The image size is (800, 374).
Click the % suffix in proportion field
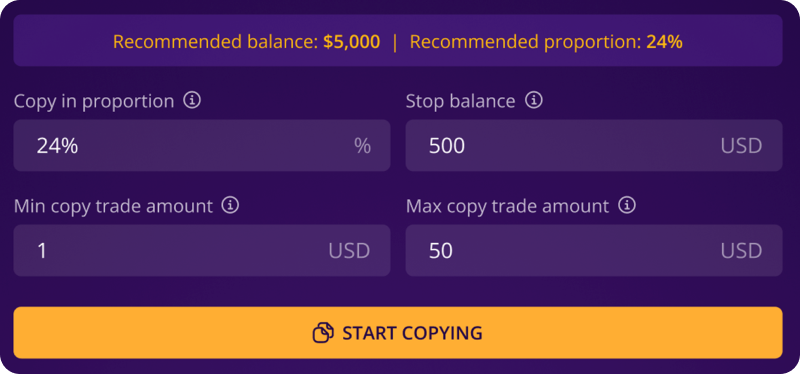[362, 146]
